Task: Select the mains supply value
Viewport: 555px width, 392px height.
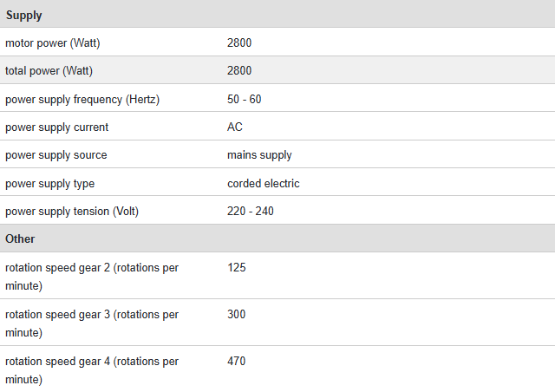Action: coord(259,155)
